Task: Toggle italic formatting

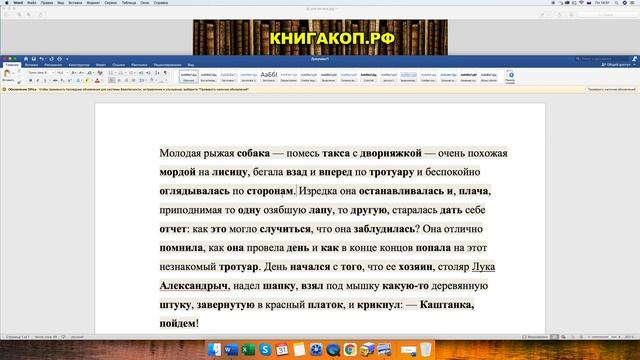Action: 38,80
